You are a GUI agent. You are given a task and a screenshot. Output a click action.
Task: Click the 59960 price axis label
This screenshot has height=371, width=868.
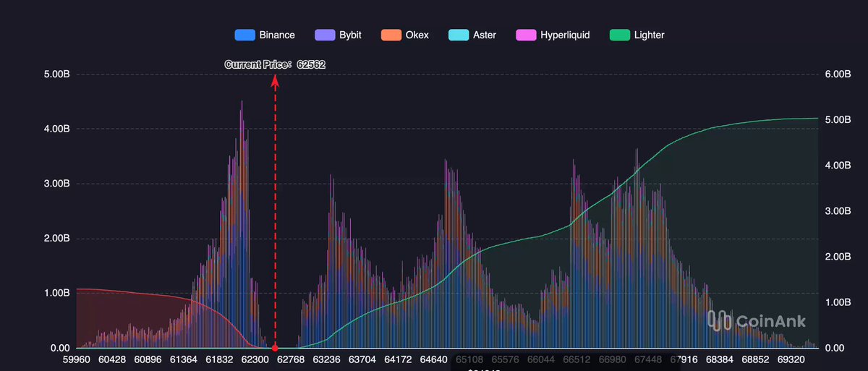point(77,359)
